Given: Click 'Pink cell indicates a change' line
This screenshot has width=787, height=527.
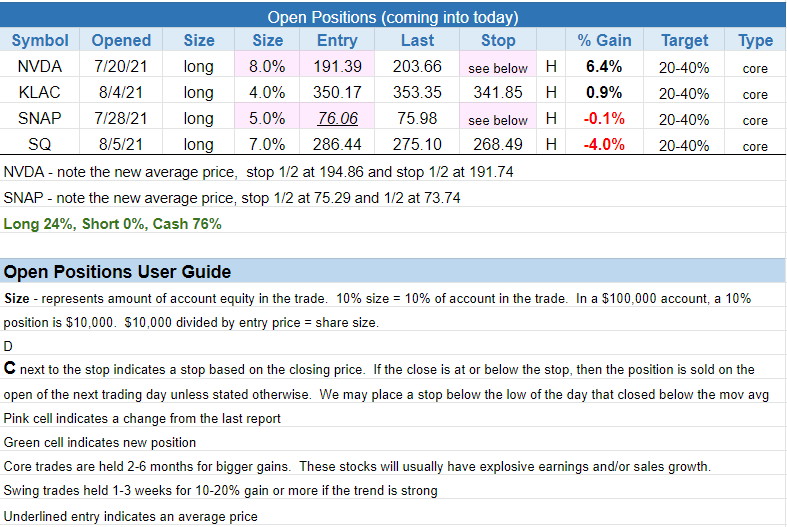Looking at the screenshot, I should [142, 419].
